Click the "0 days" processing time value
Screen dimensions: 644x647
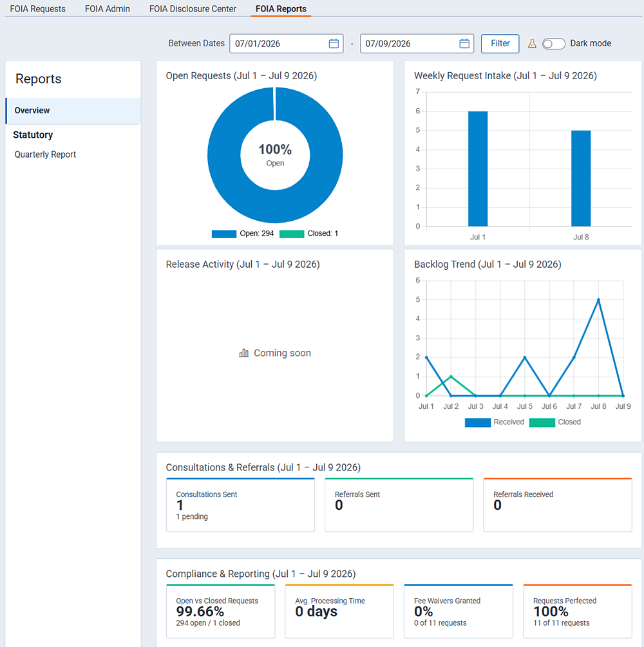point(316,612)
